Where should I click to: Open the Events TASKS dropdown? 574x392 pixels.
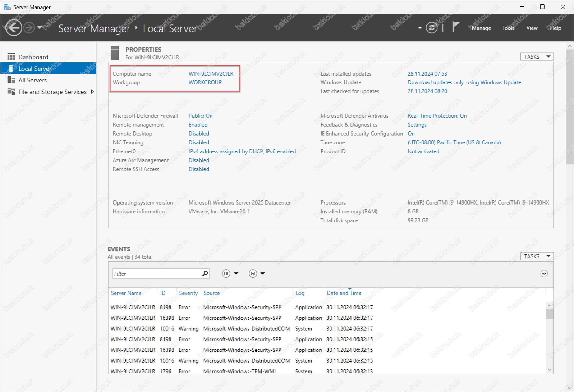pyautogui.click(x=537, y=256)
